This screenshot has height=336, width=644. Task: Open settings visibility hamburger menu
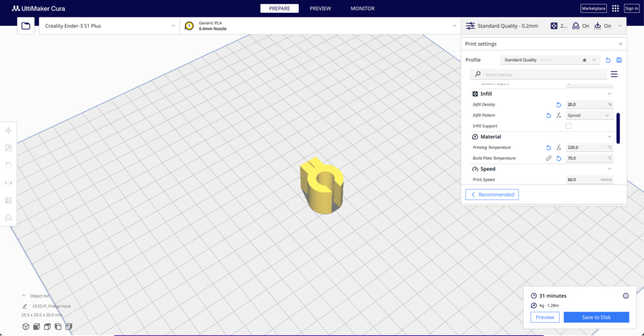tap(614, 74)
